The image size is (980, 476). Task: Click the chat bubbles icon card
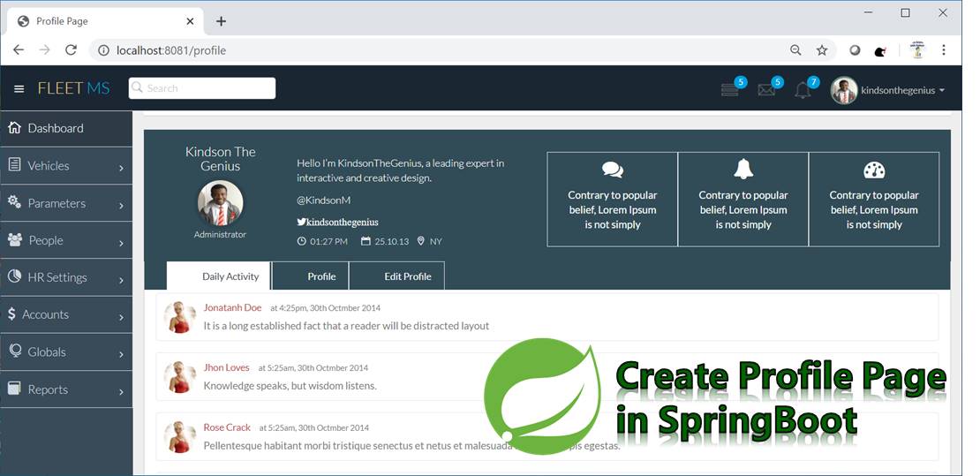coord(613,199)
